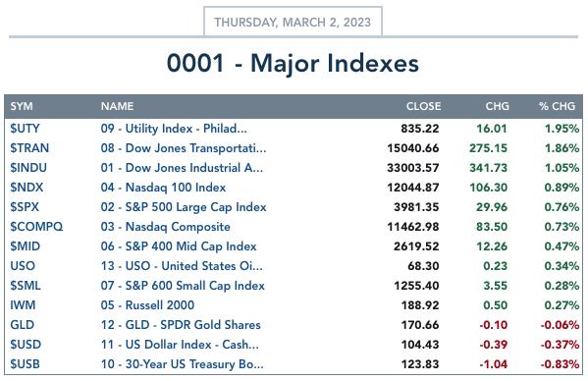588x381 pixels.
Task: Sort by the NAME column header
Action: tap(117, 106)
